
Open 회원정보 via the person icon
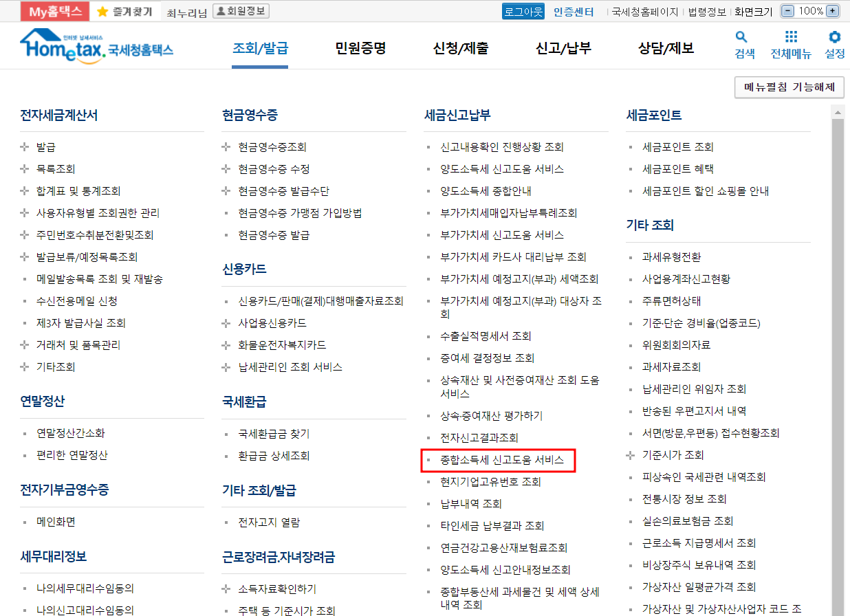(x=241, y=10)
